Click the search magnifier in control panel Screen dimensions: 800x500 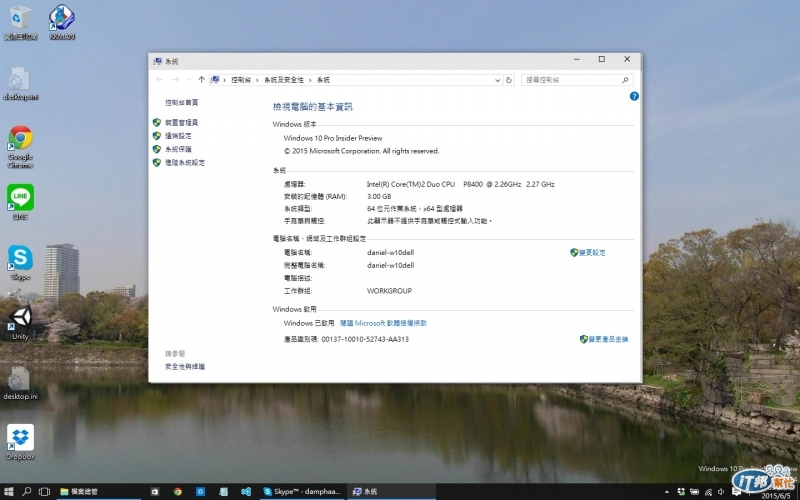625,80
